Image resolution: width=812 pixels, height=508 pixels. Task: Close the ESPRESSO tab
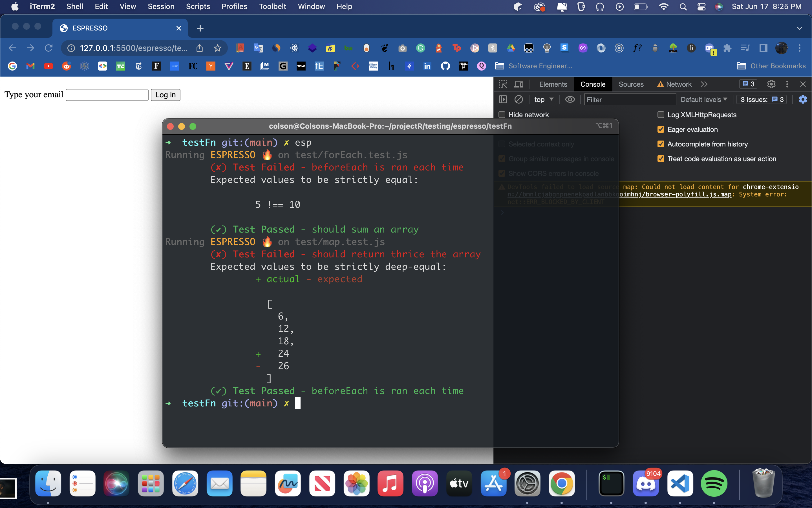(x=179, y=28)
